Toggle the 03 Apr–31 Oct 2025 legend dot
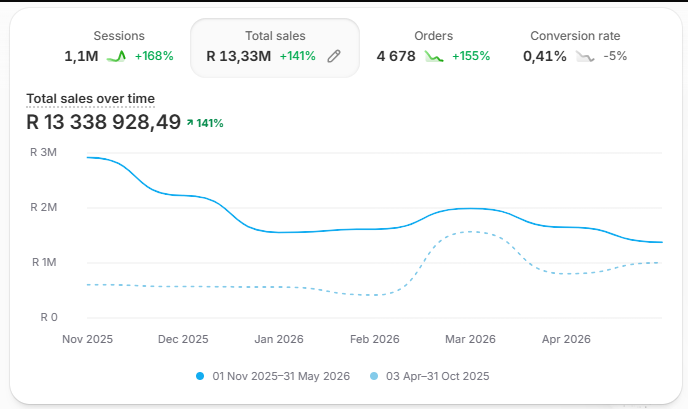 tap(374, 376)
